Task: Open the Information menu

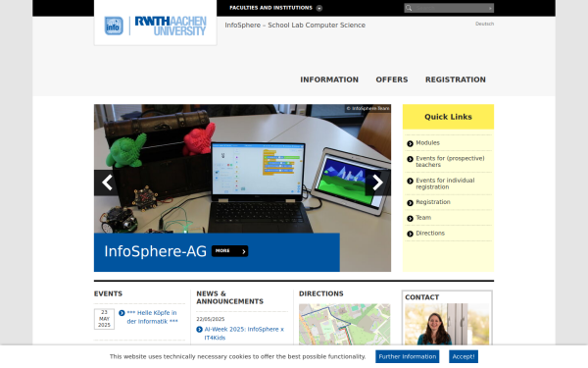Action: 329,79
